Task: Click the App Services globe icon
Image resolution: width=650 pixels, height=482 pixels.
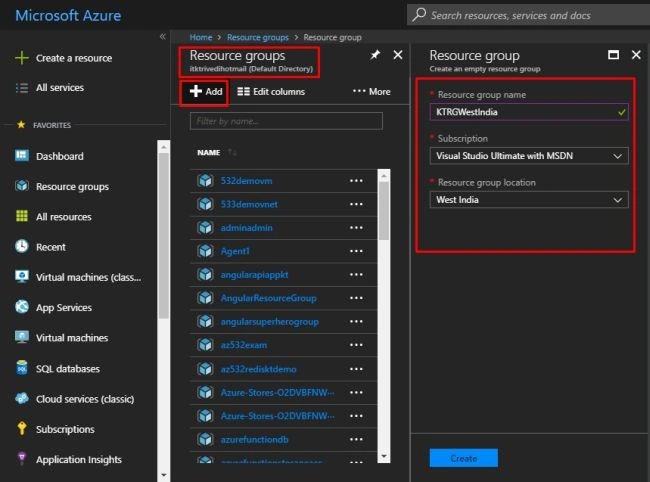Action: (22, 307)
